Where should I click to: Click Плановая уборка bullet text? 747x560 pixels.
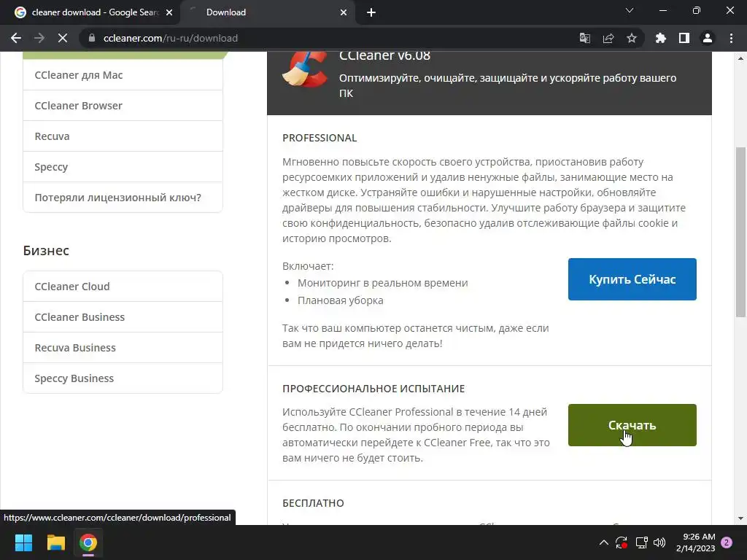pyautogui.click(x=340, y=300)
